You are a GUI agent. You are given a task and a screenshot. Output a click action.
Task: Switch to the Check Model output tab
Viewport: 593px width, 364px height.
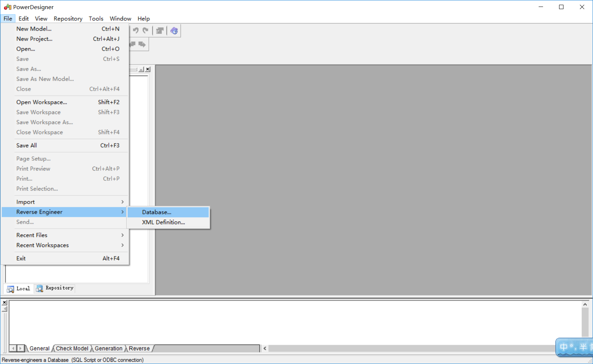coord(72,349)
